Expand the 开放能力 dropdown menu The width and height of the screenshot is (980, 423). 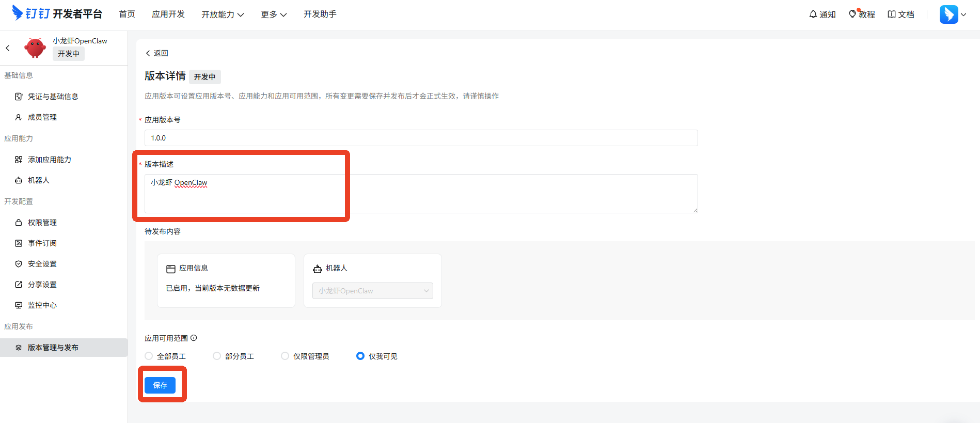[223, 14]
